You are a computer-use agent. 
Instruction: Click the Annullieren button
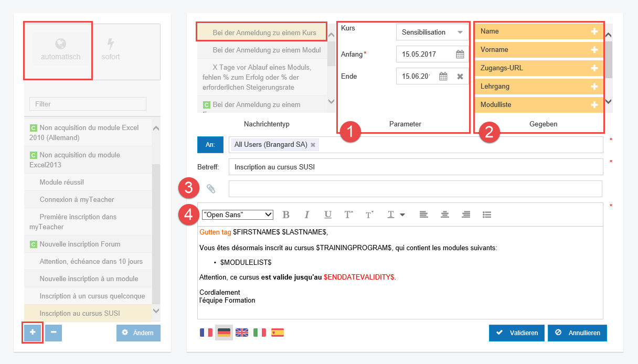(577, 333)
